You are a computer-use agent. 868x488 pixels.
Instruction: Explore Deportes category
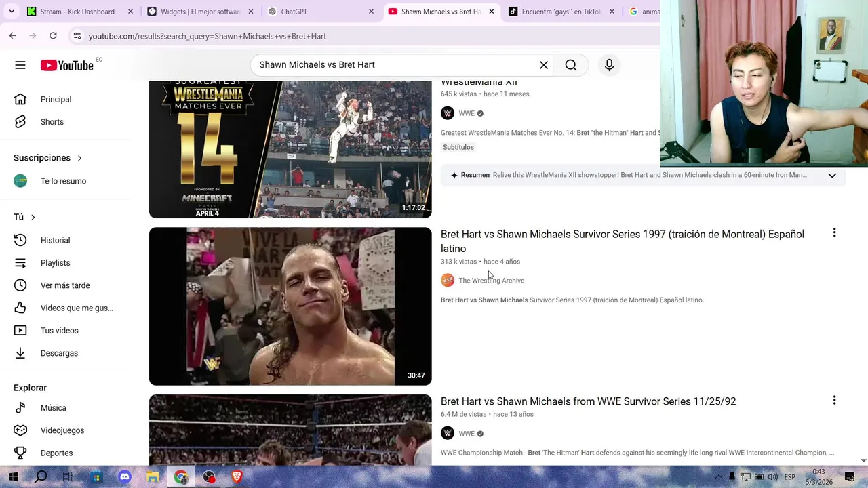pyautogui.click(x=65, y=453)
